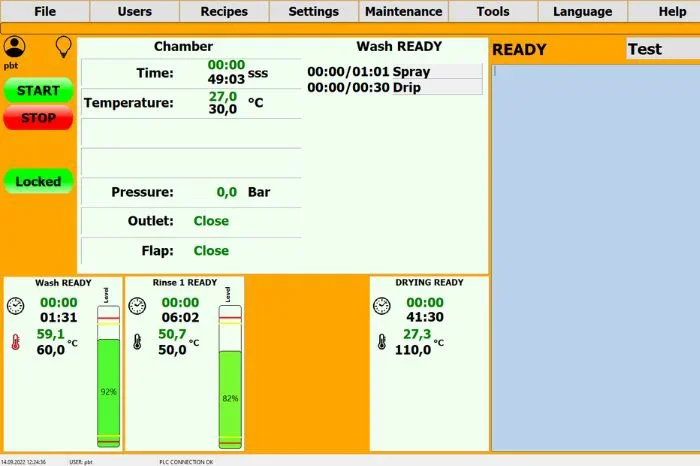The height and width of the screenshot is (466, 700).
Task: Click the date and time in status bar
Action: [23, 462]
